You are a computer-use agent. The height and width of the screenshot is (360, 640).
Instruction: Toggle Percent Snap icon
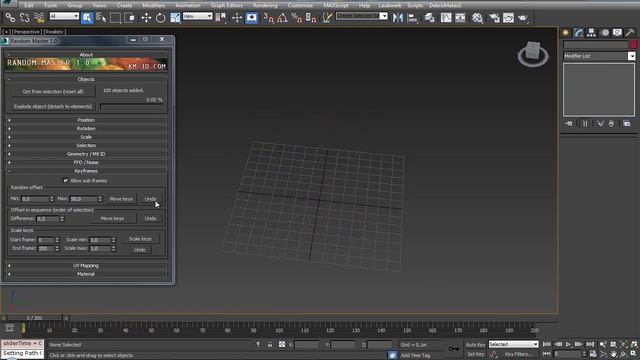(x=297, y=18)
